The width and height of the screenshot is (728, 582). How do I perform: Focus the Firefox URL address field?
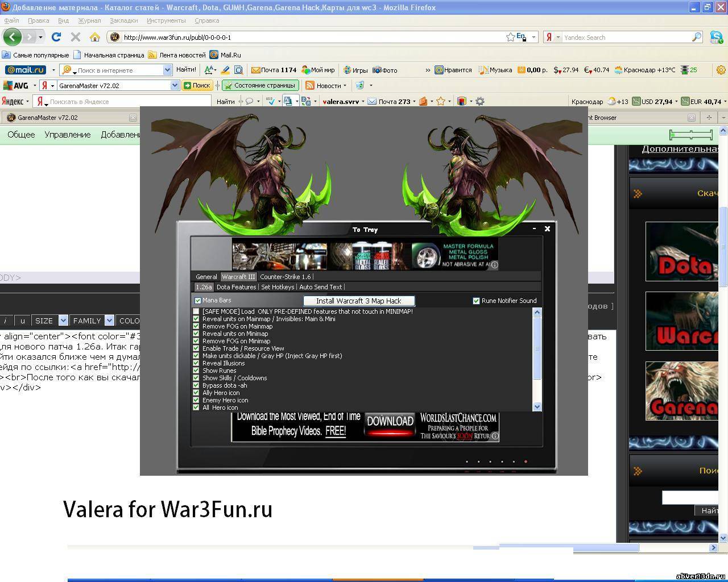point(313,37)
